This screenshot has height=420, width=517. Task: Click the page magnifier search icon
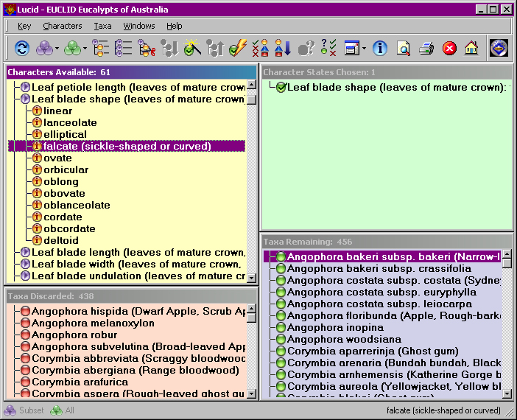403,49
